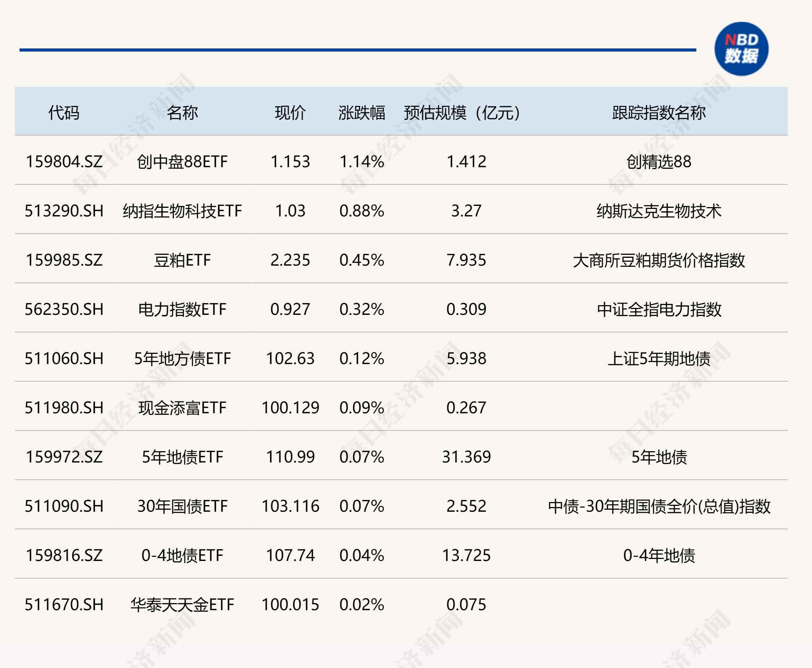This screenshot has width=812, height=668.
Task: Click the index name 5年地债
Action: [x=659, y=457]
